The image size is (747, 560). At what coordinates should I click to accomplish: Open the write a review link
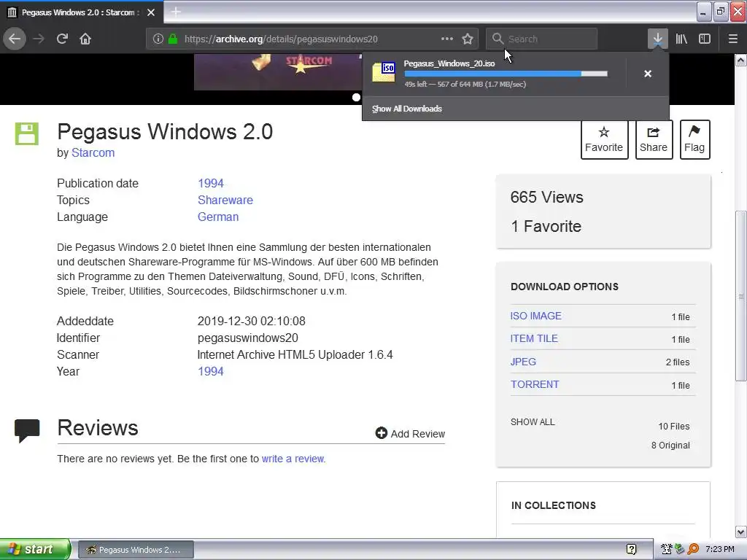(293, 459)
